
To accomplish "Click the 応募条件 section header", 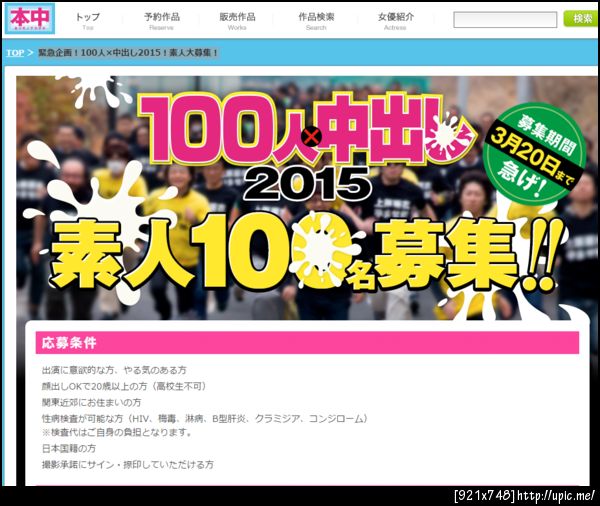I will 307,343.
